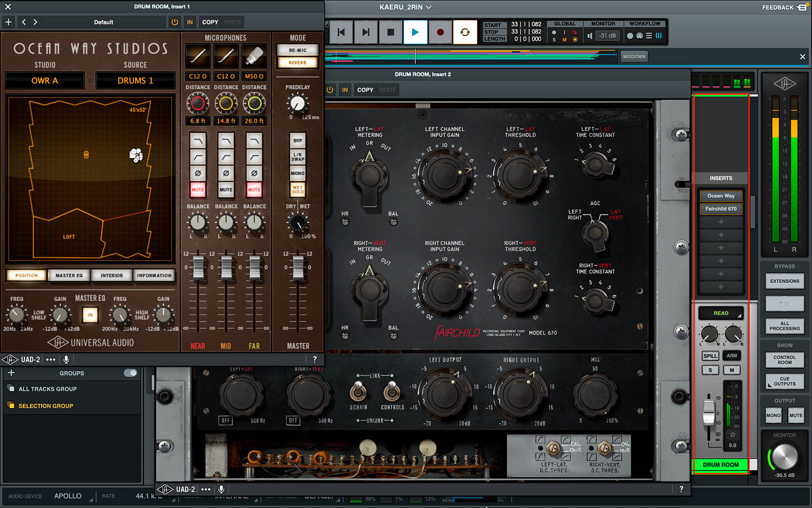
Task: Click the ALL PROCESSING bypass button
Action: point(784,326)
